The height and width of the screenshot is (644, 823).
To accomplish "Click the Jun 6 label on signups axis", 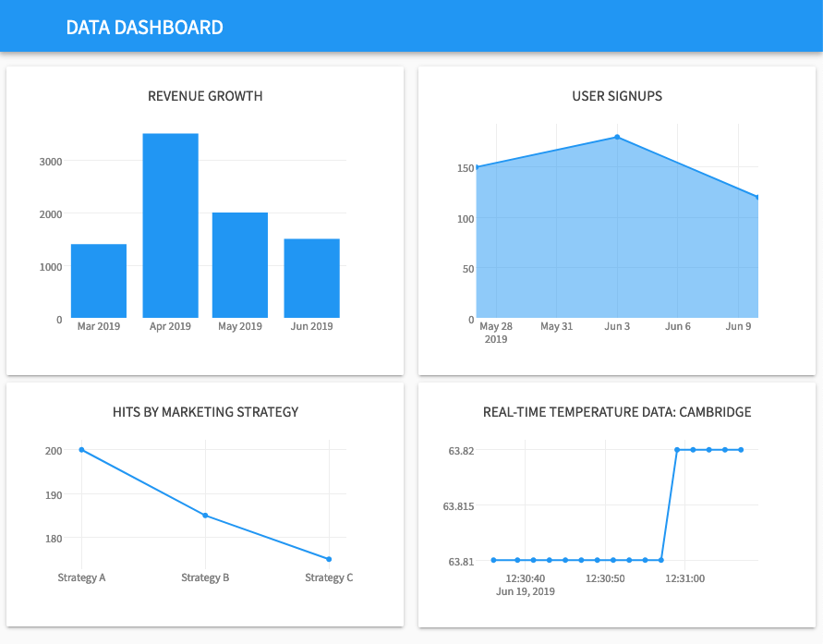I will tap(677, 326).
